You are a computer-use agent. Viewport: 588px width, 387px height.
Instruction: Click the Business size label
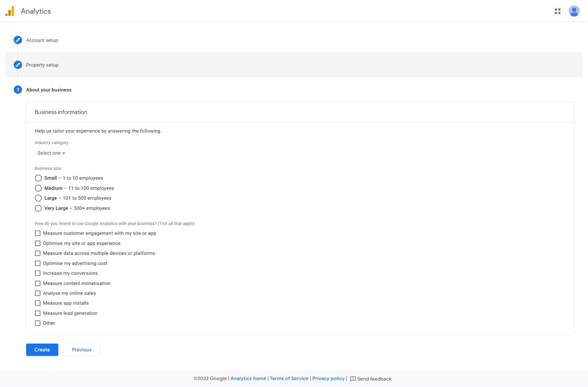[x=48, y=168]
